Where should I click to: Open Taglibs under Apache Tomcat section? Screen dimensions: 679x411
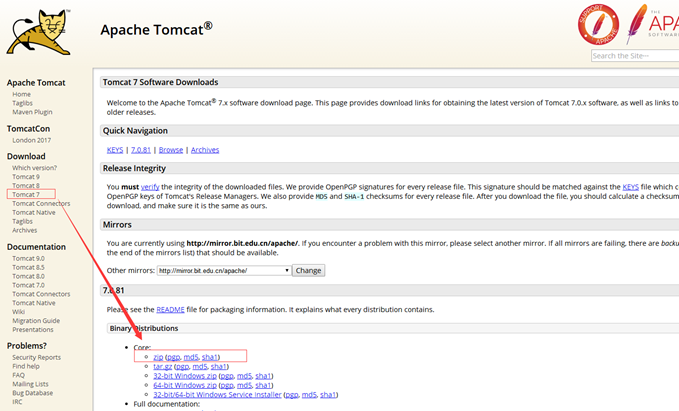pyautogui.click(x=22, y=103)
